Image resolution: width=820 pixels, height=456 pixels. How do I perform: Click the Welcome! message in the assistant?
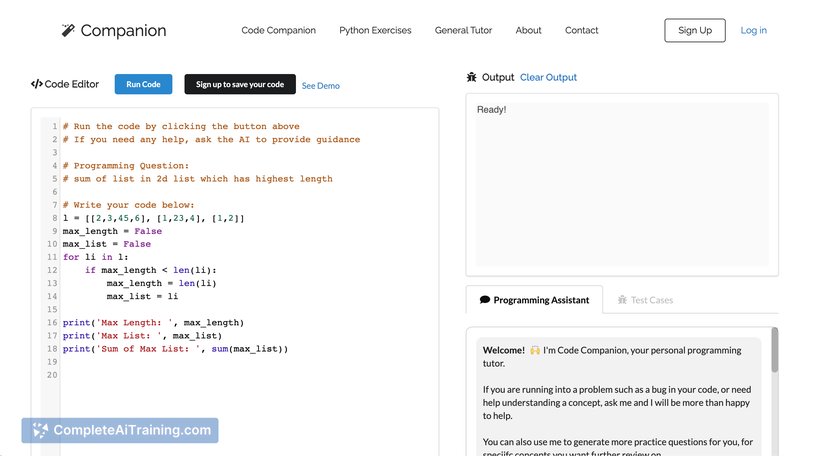pos(612,357)
